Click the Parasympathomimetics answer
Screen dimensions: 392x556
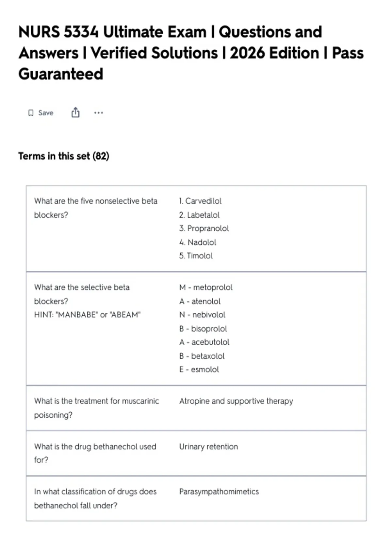(x=219, y=492)
